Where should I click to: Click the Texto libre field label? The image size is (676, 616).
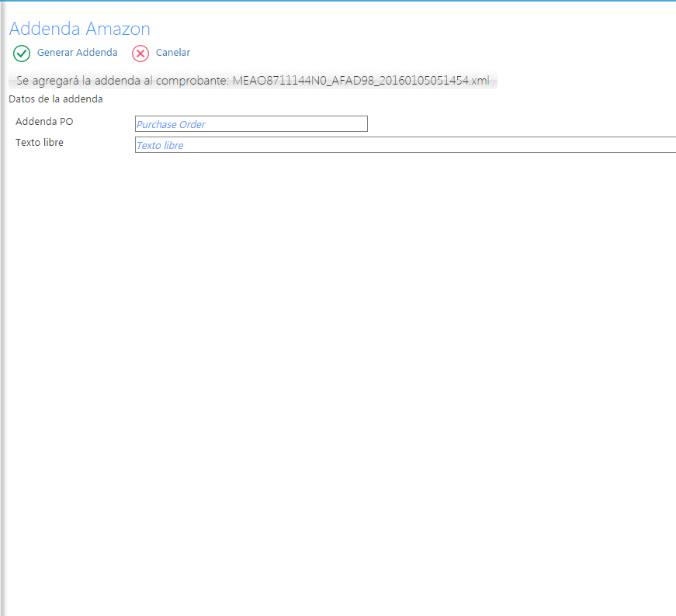[x=40, y=142]
